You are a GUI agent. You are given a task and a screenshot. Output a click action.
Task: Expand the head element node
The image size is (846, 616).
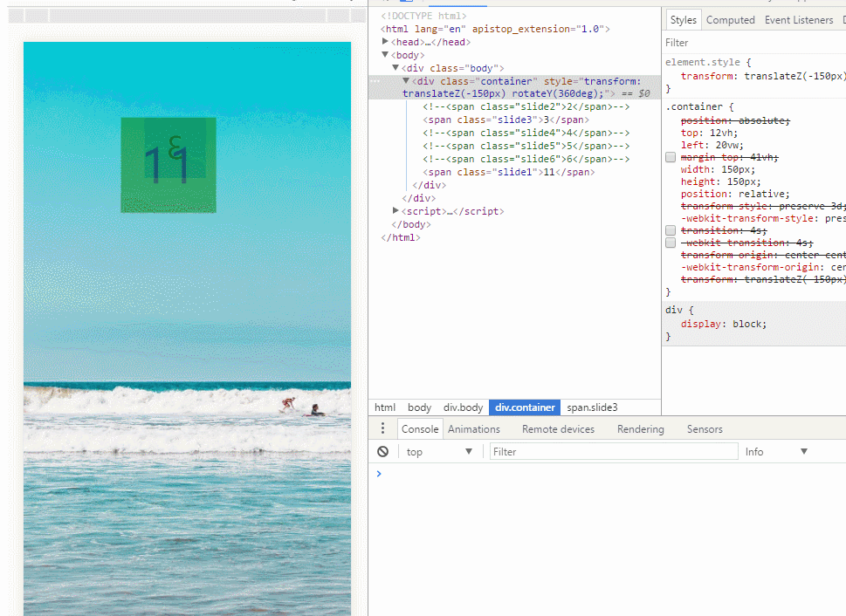[x=385, y=42]
